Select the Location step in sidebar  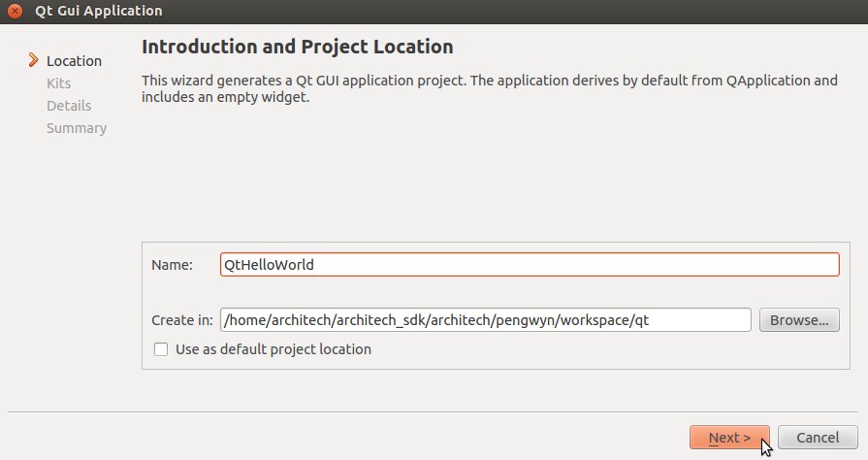click(74, 61)
